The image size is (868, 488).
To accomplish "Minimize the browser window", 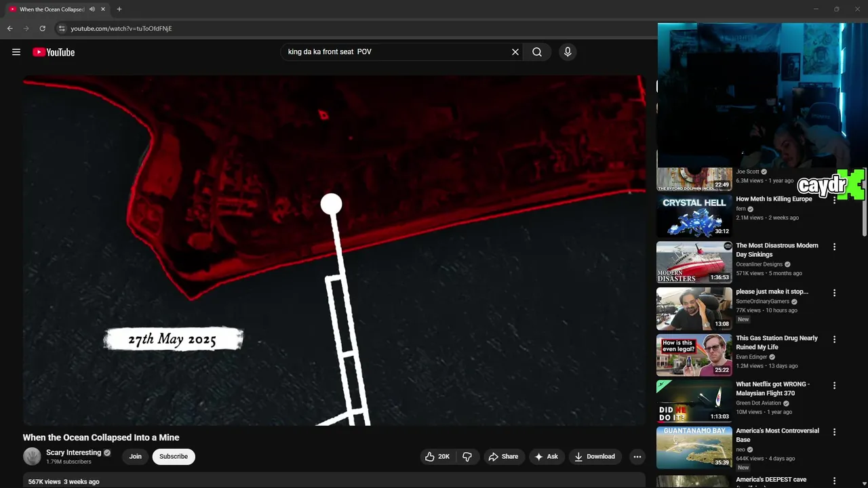I will tap(816, 9).
